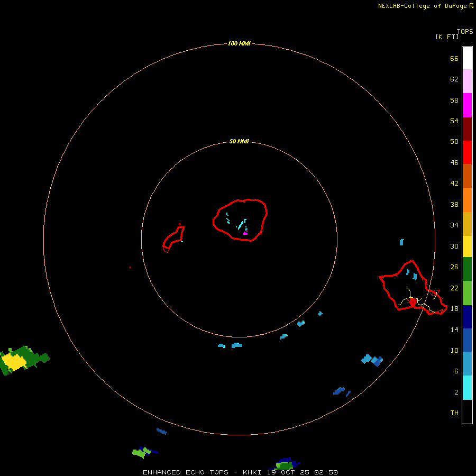Click the legend value 10
Screen dimensions: 476x476
(454, 351)
